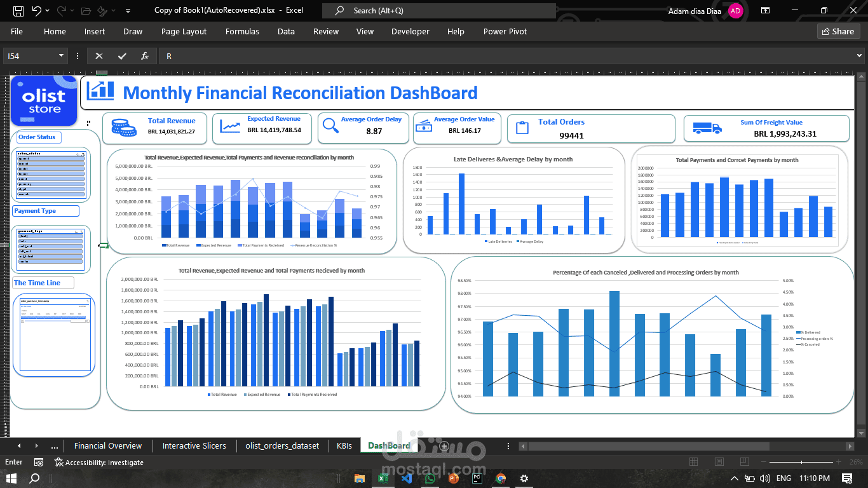Switch to Financial Overview sheet
Viewport: 868px width, 488px height.
point(108,446)
